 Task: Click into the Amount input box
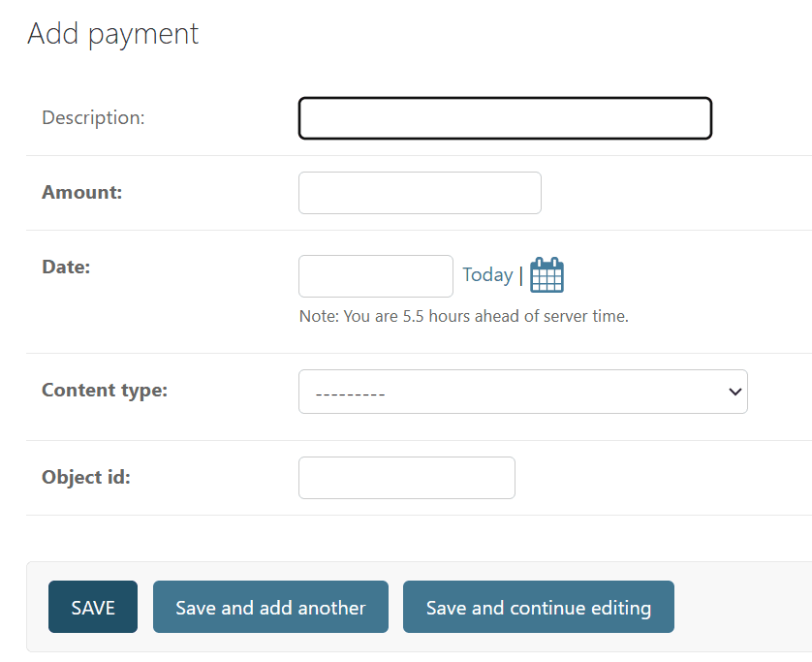420,193
